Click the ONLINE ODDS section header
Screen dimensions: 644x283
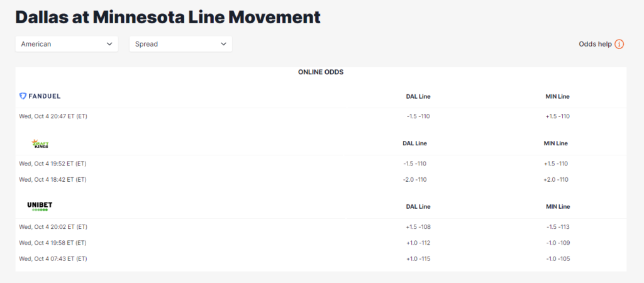tap(321, 72)
